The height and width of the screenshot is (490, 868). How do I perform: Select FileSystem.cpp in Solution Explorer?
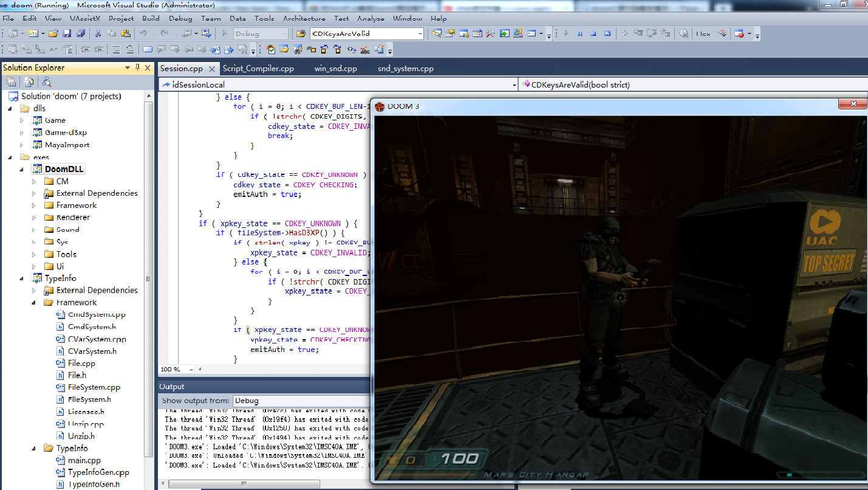click(x=94, y=387)
